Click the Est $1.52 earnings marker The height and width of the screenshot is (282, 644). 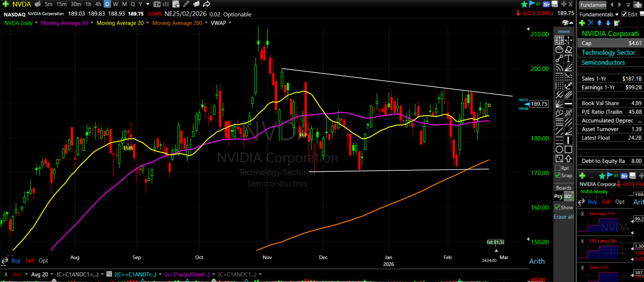[x=496, y=242]
